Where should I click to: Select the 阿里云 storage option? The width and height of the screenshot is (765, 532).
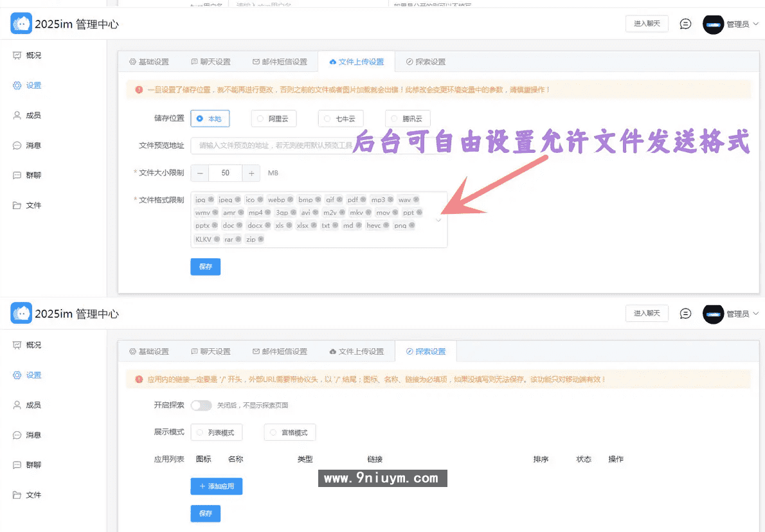pyautogui.click(x=273, y=118)
